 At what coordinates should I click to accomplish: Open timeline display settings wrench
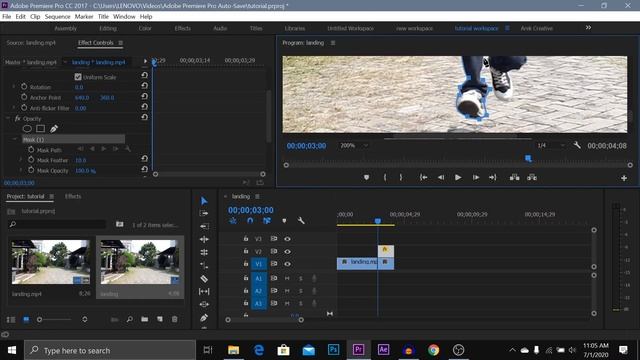click(x=301, y=220)
